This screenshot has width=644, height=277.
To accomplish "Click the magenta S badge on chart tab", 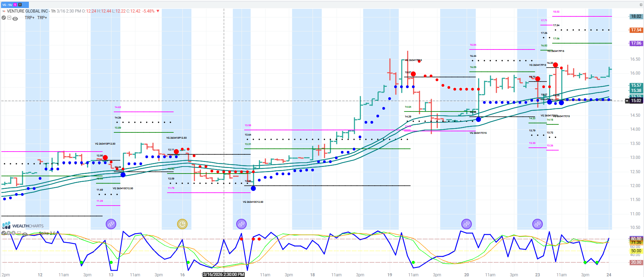I will [x=15, y=5].
